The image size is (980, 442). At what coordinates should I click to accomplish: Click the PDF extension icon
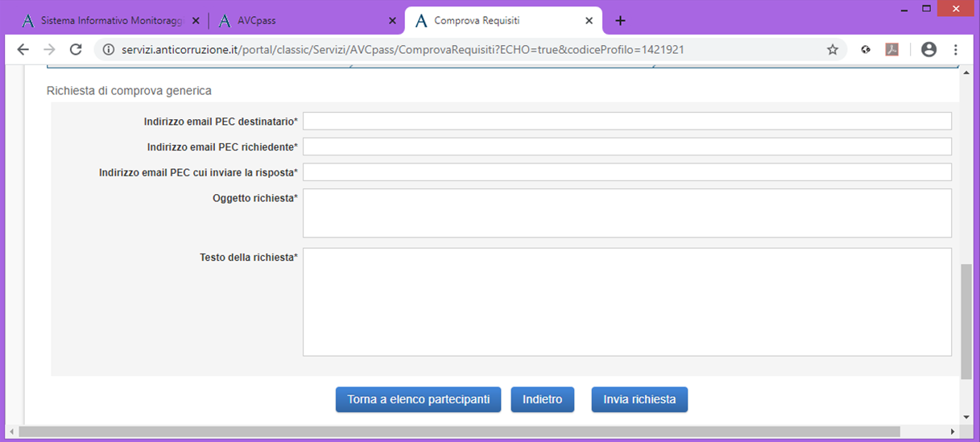click(x=892, y=49)
